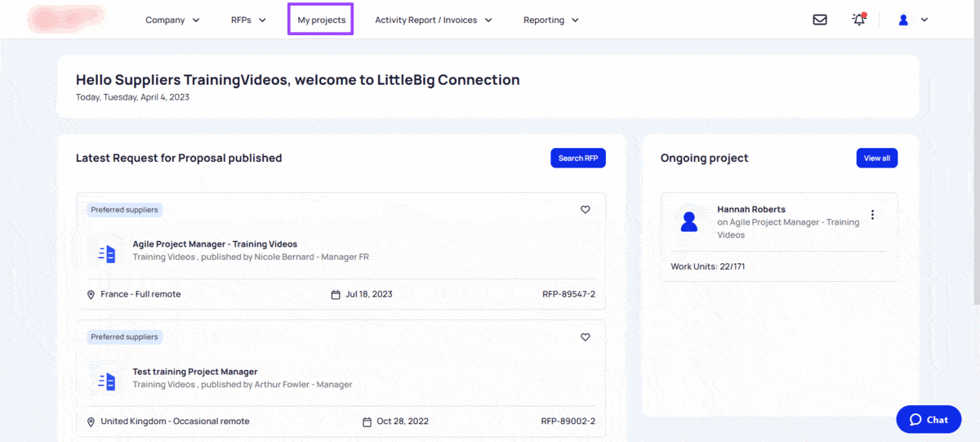Click the Ongoing project heading
Screen dimensions: 980x442
point(704,158)
